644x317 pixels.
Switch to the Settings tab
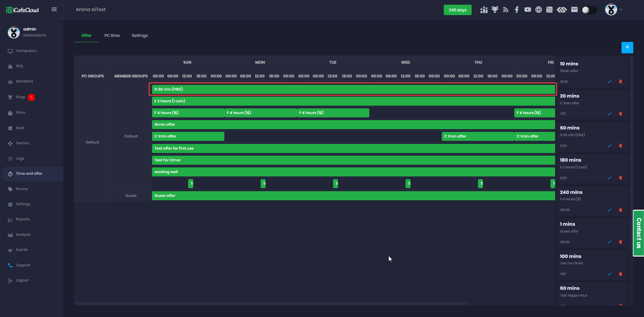click(x=140, y=35)
